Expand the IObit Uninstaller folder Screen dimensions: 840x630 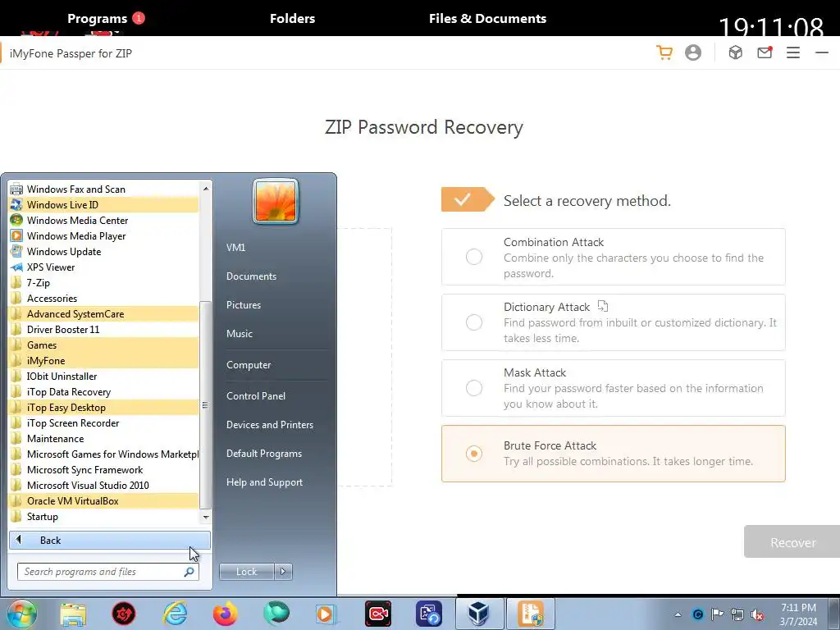click(x=104, y=376)
